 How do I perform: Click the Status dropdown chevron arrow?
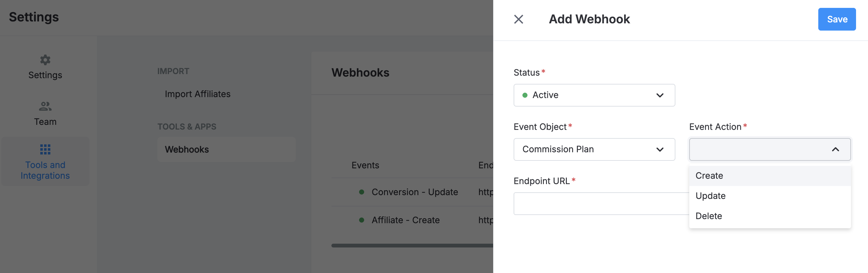click(x=660, y=96)
